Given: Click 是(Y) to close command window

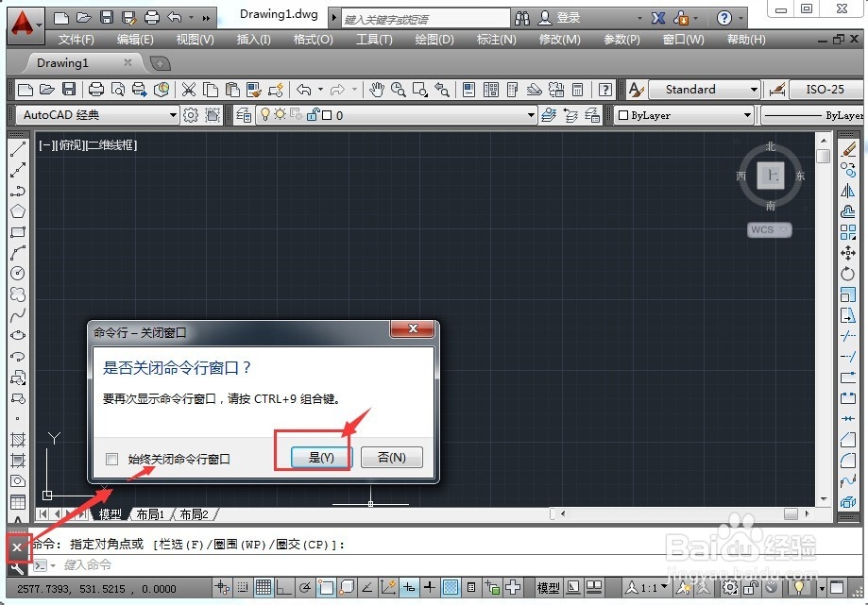Looking at the screenshot, I should point(321,458).
